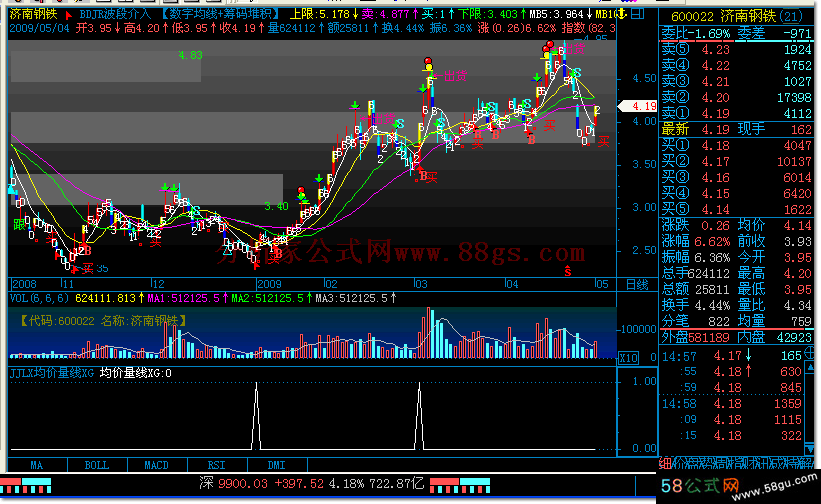Select the 买⑤ 4.14 bid row
This screenshot has width=821, height=504.
coord(737,209)
